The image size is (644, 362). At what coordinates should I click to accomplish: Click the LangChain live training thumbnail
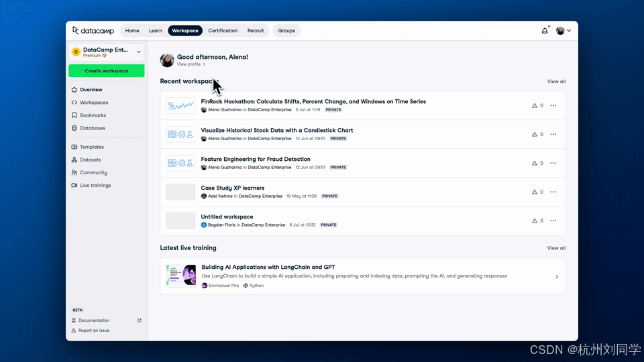[181, 276]
